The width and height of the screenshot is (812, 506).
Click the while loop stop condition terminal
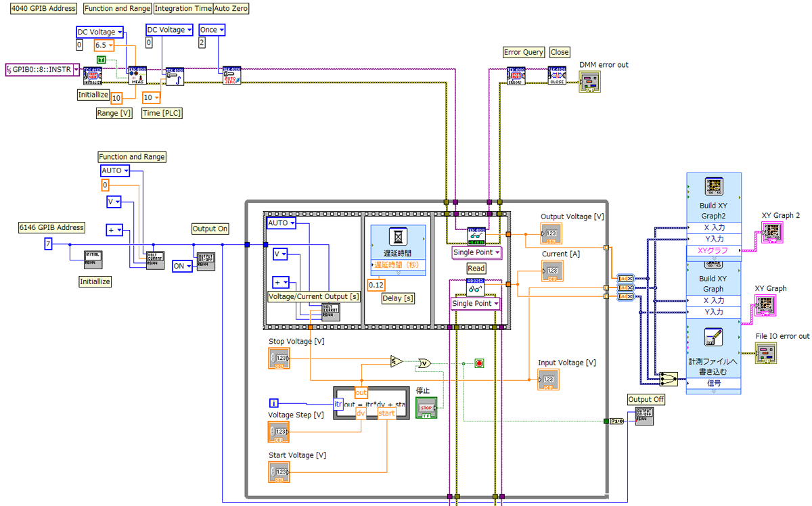coord(480,363)
